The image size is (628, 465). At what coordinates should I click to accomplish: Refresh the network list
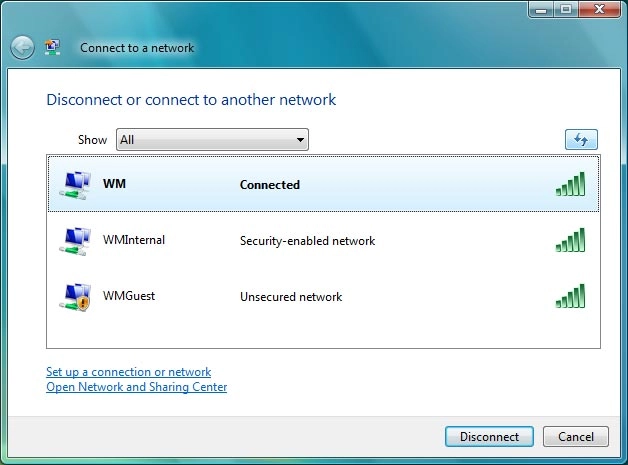pyautogui.click(x=581, y=139)
